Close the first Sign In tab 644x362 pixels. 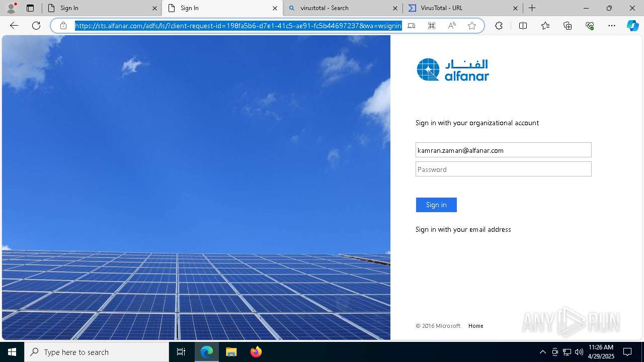(x=154, y=8)
